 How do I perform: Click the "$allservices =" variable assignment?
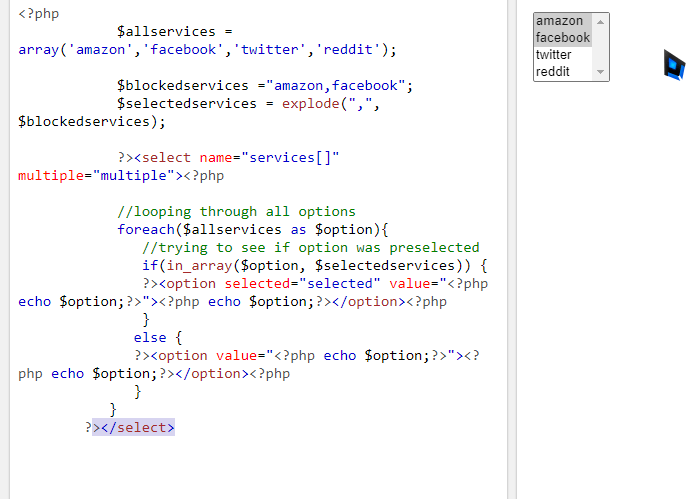[x=174, y=32]
